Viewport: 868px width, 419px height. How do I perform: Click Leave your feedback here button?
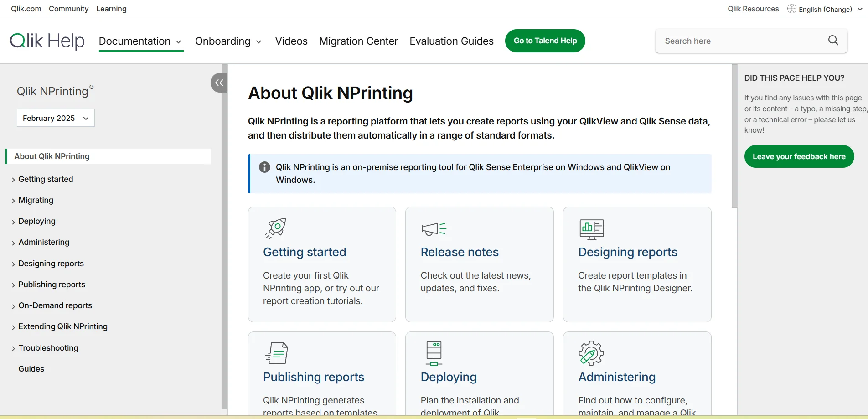point(799,156)
